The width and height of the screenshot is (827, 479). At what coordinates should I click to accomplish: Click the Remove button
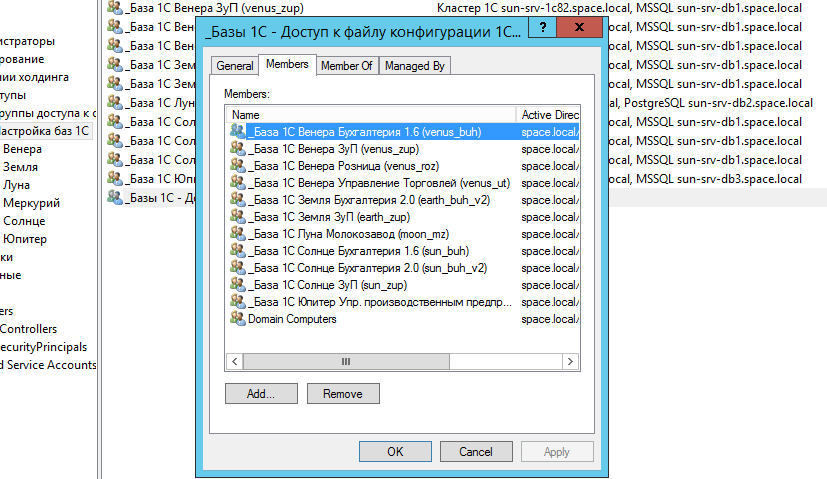tap(343, 394)
